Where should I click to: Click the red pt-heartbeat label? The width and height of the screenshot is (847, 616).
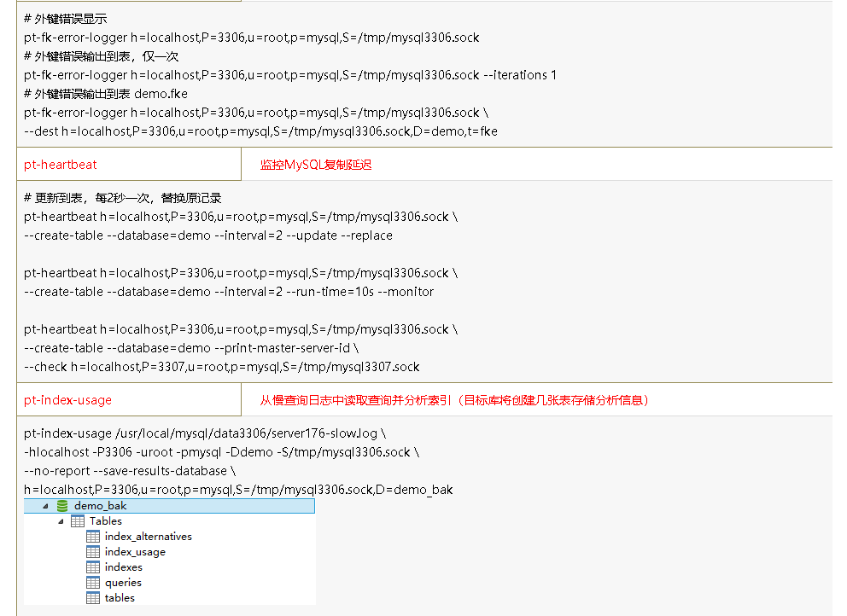coord(61,164)
